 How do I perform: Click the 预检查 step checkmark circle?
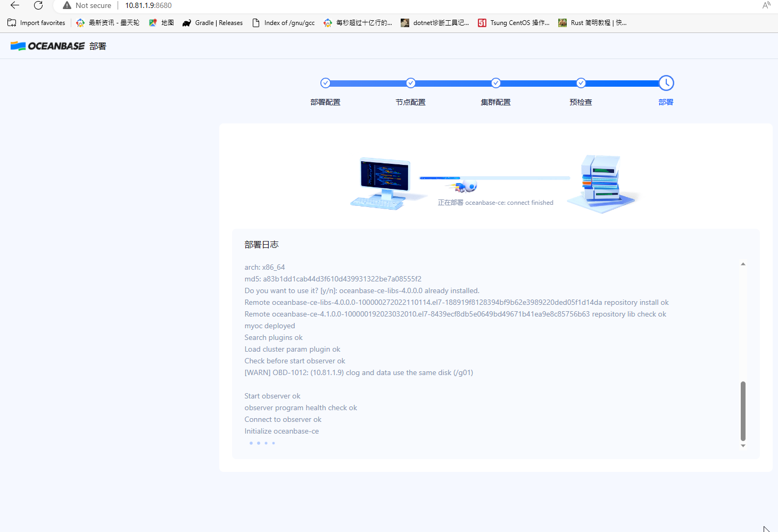tap(581, 83)
